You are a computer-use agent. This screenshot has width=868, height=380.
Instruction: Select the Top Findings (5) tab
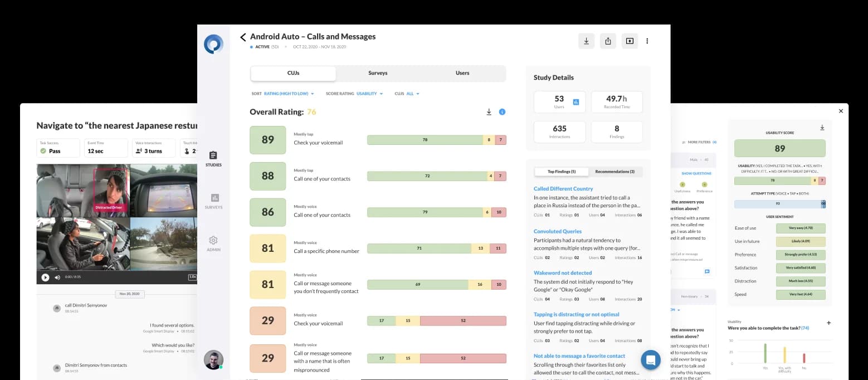[x=561, y=172]
